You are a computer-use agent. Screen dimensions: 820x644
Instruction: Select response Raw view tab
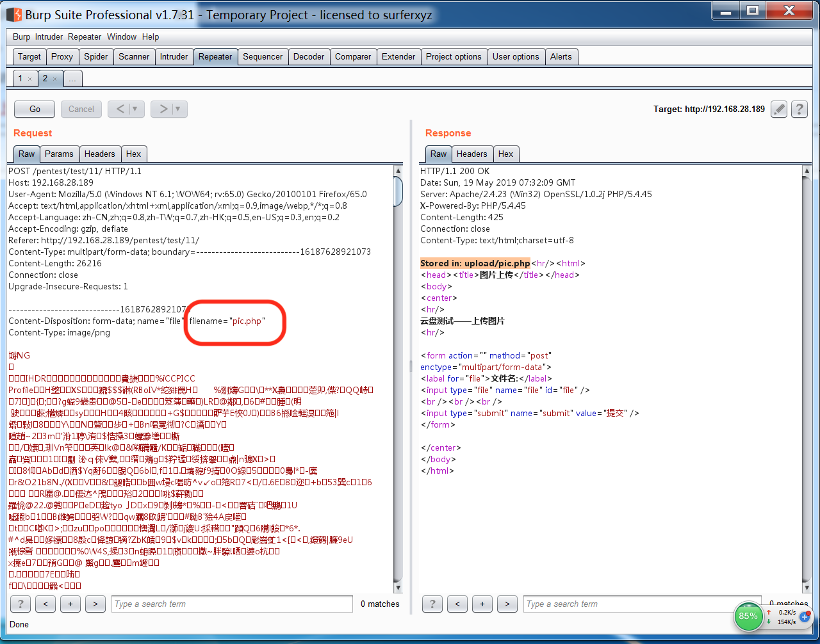pos(439,154)
